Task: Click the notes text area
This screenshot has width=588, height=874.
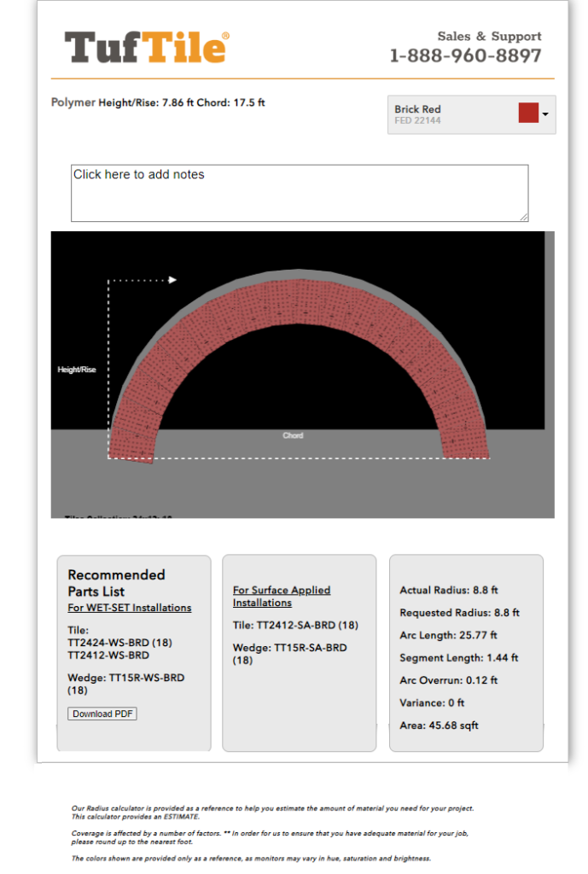Action: 299,193
